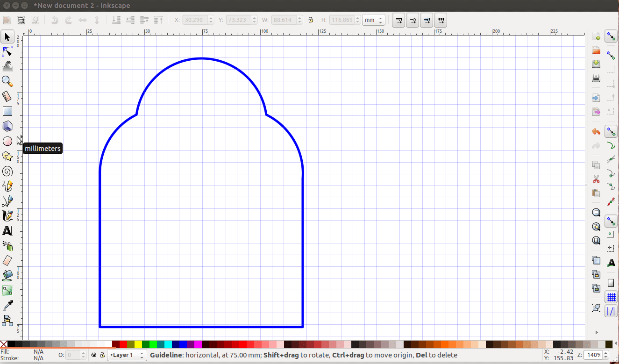This screenshot has width=619, height=364.
Task: Open the mm units dropdown
Action: pyautogui.click(x=373, y=20)
